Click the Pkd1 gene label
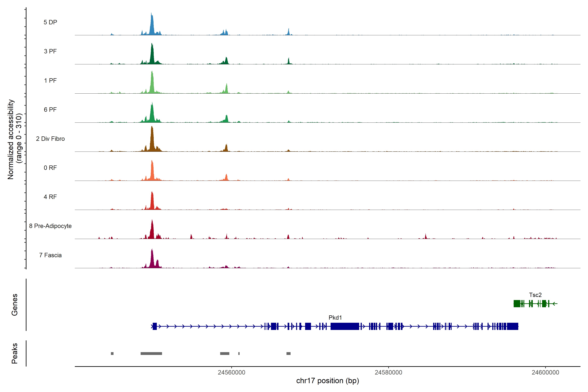Screen dimensions: 588x392 [335, 318]
